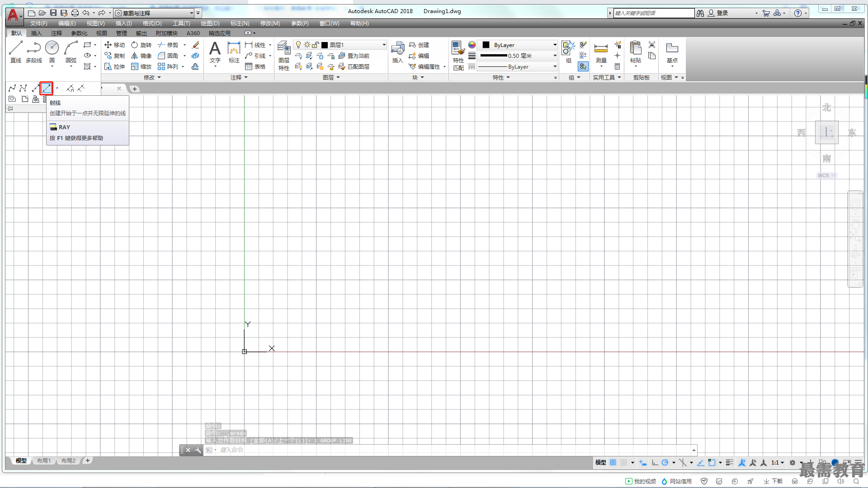Image resolution: width=868 pixels, height=488 pixels.
Task: Toggle polar tracking in status bar
Action: (x=665, y=462)
